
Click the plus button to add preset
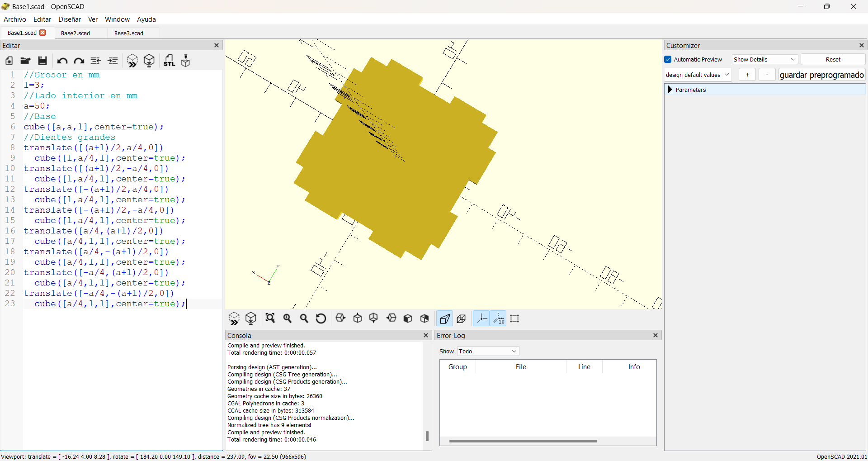747,75
